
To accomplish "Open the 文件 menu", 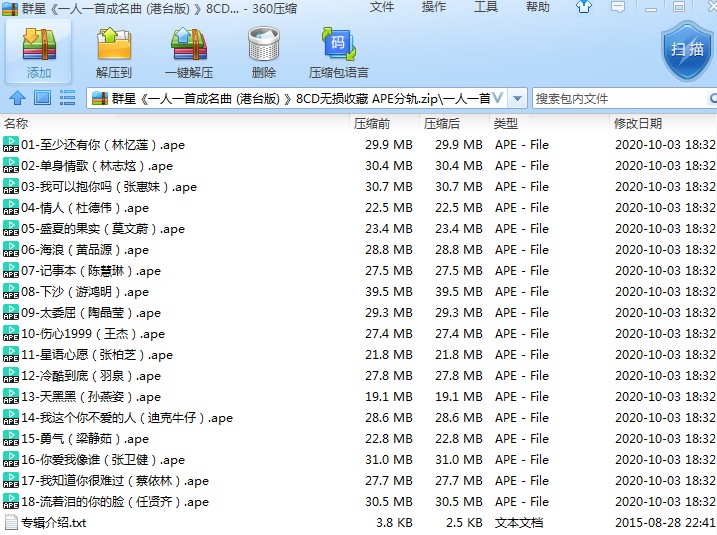I will pyautogui.click(x=382, y=7).
